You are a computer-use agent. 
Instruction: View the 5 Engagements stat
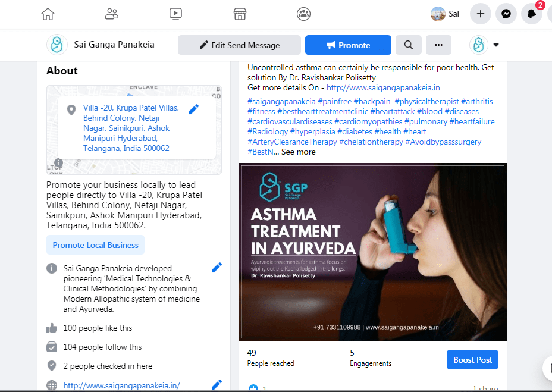tap(371, 358)
